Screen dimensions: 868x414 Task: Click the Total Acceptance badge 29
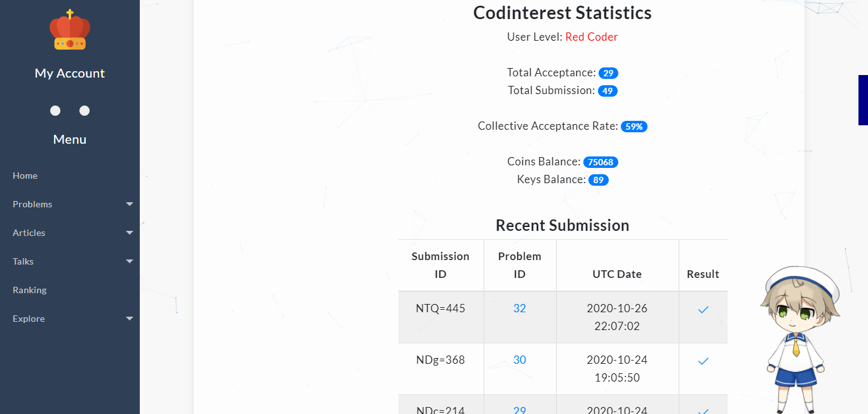tap(608, 73)
